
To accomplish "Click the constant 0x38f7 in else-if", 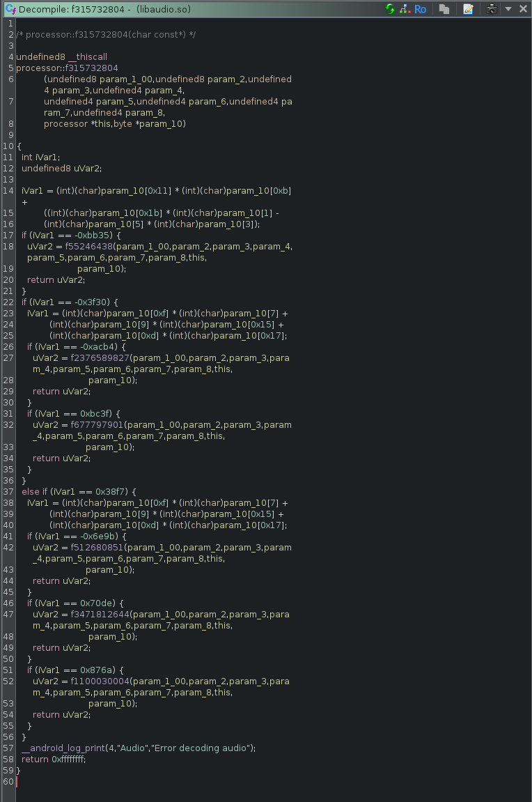I will (111, 492).
